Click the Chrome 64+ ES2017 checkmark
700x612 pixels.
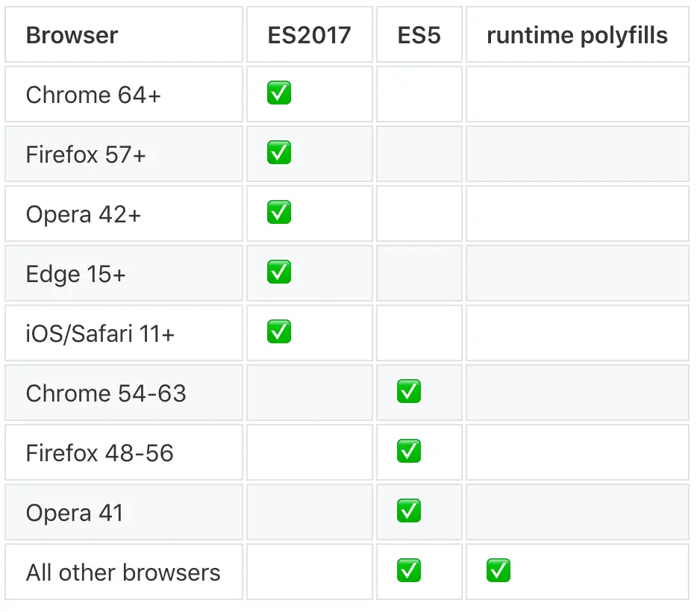click(279, 93)
